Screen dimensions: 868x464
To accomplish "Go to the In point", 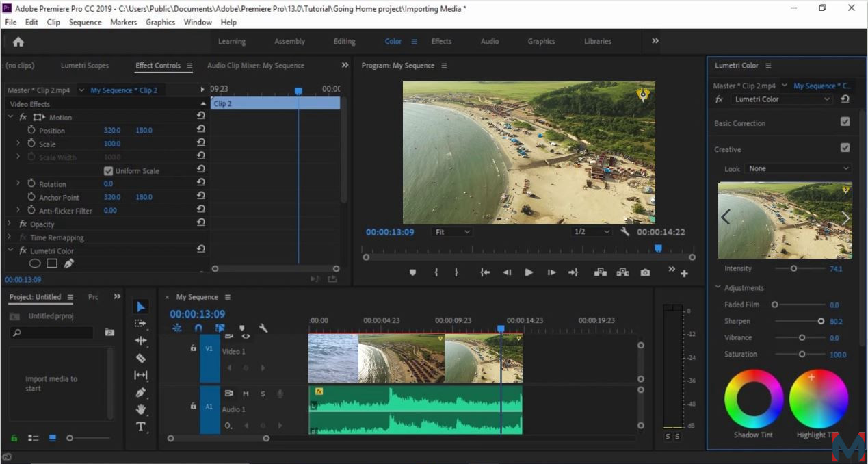I will pos(485,272).
